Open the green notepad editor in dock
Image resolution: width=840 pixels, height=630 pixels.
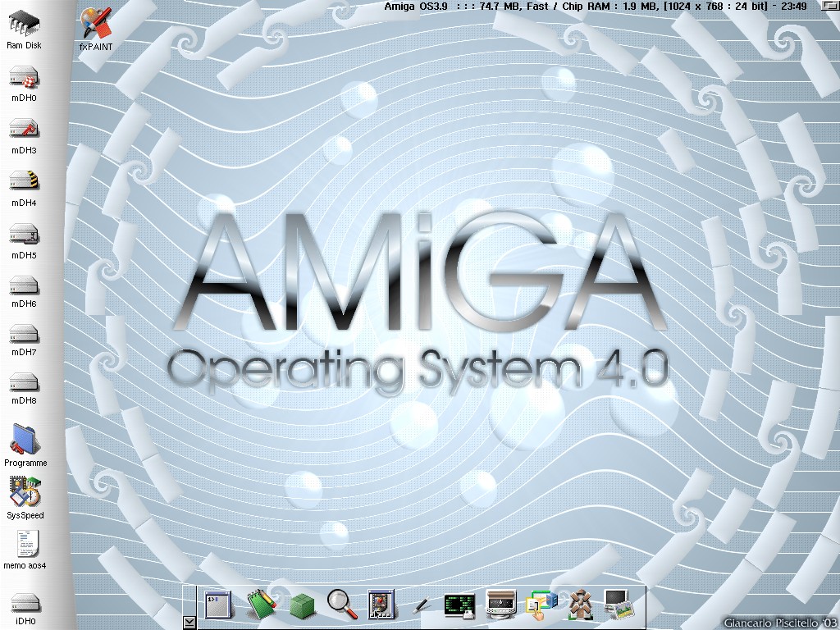261,605
